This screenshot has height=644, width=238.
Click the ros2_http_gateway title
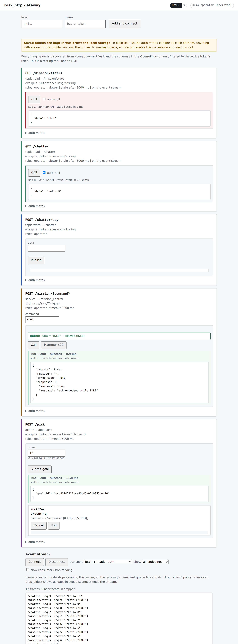click(22, 5)
